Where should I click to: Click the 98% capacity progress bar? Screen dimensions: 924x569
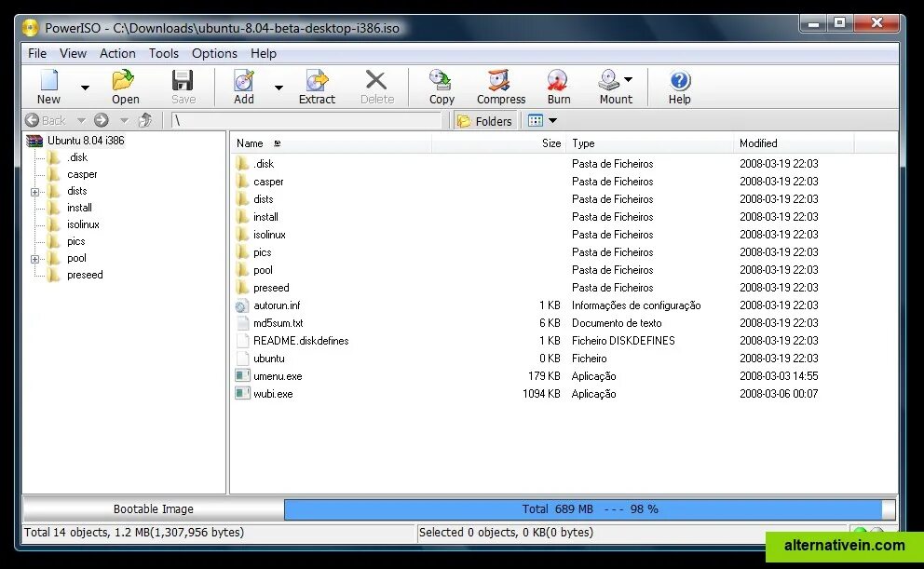point(587,508)
